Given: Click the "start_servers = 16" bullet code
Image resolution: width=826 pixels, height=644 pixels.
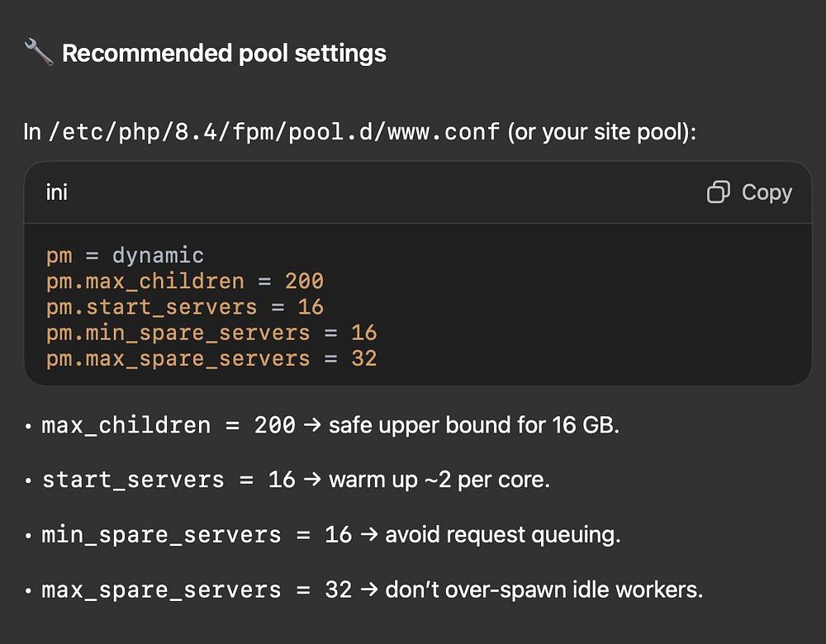Looking at the screenshot, I should [169, 480].
